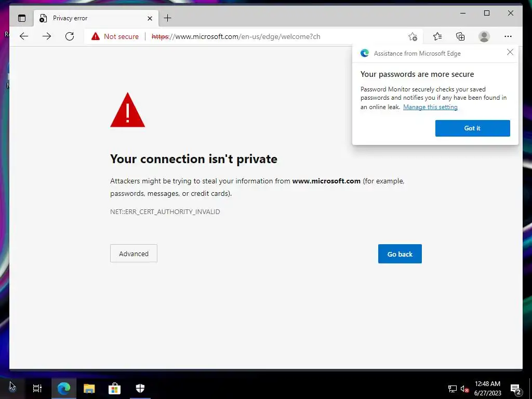The image size is (532, 399).
Task: Open Microsoft Store from taskbar
Action: click(x=115, y=388)
